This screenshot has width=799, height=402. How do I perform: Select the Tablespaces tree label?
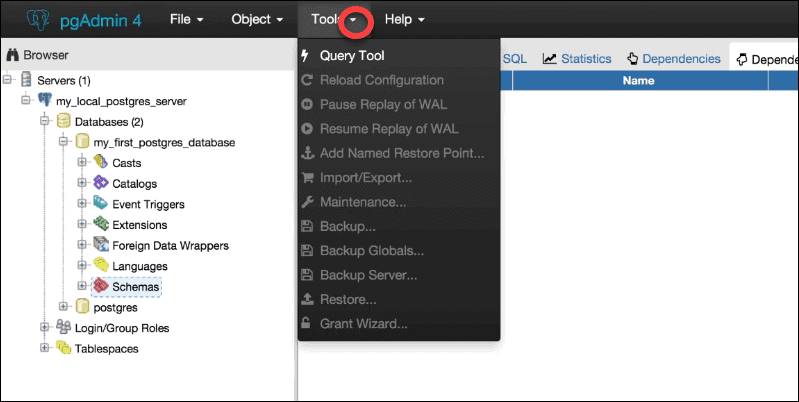(106, 349)
